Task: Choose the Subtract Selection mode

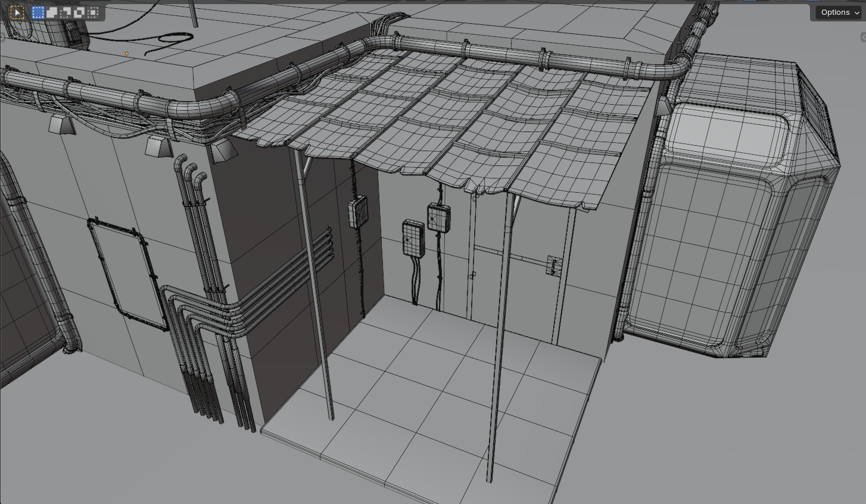Action: click(66, 12)
